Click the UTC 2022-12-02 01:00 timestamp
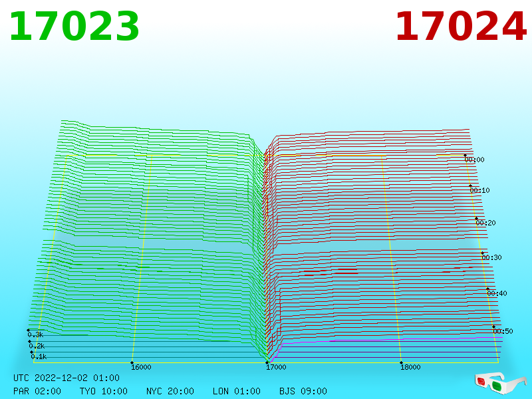The height and width of the screenshot is (399, 532). (66, 378)
